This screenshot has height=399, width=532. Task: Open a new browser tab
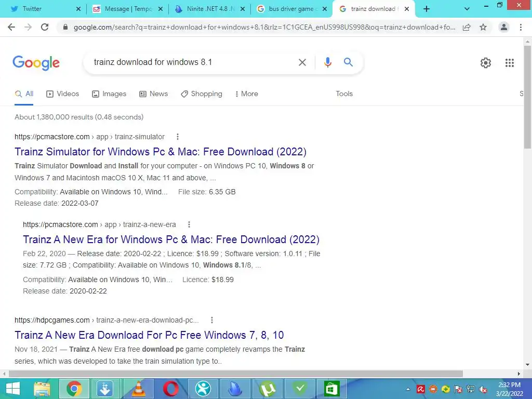point(427,9)
